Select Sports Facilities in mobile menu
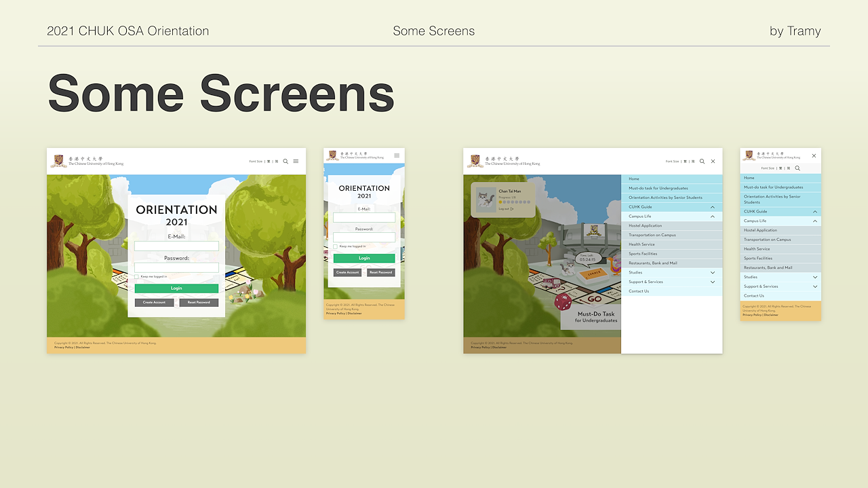Screen dimensions: 868x488 coord(781,258)
